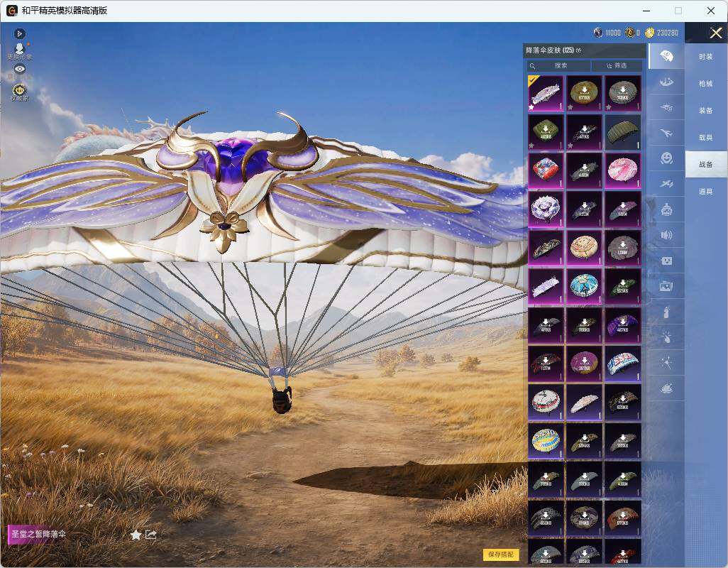Open the square face mask category icon
The image size is (728, 568).
[x=666, y=261]
